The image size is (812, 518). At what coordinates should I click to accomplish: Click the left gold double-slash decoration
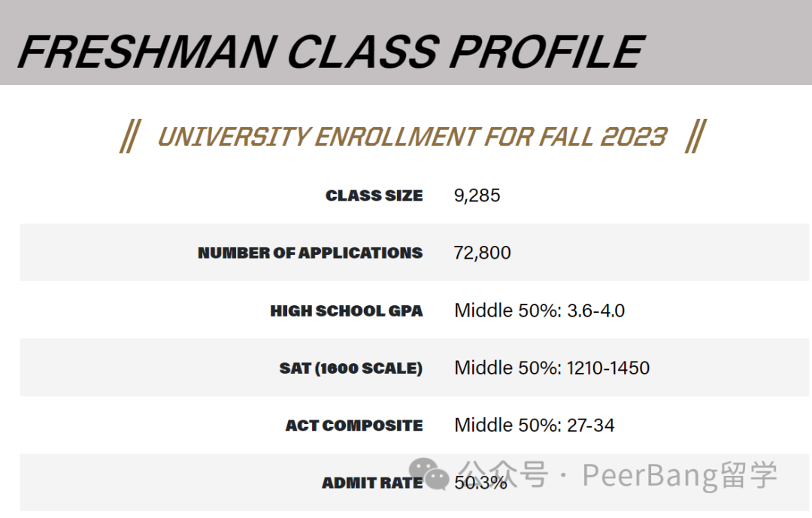coord(130,136)
